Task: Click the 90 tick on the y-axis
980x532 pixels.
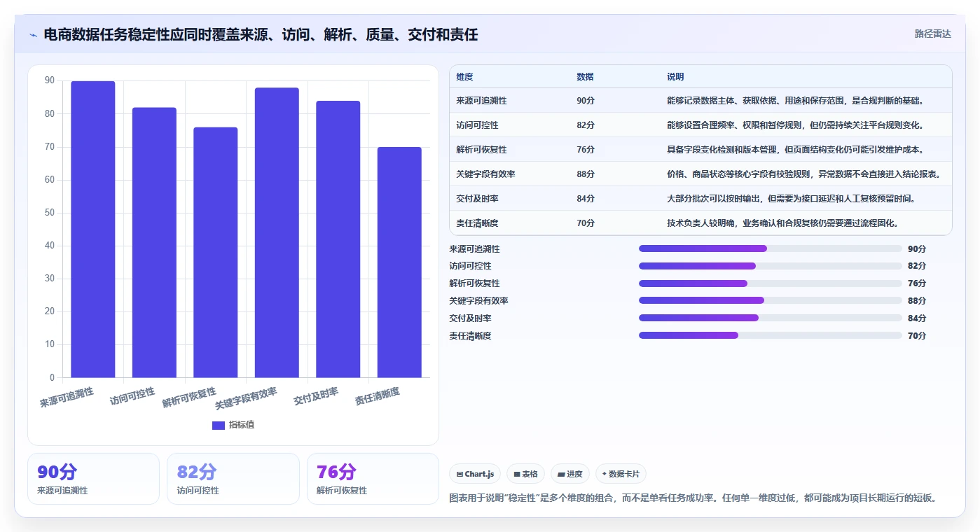Action: pos(50,80)
